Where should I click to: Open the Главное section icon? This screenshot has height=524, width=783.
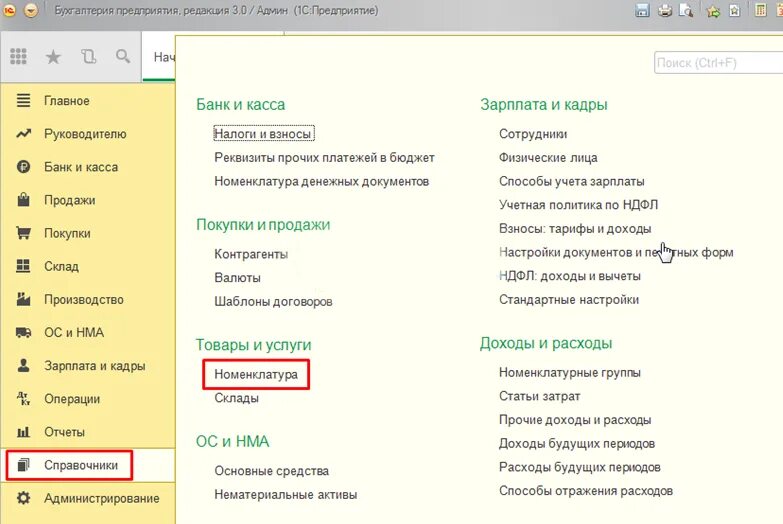pos(23,100)
